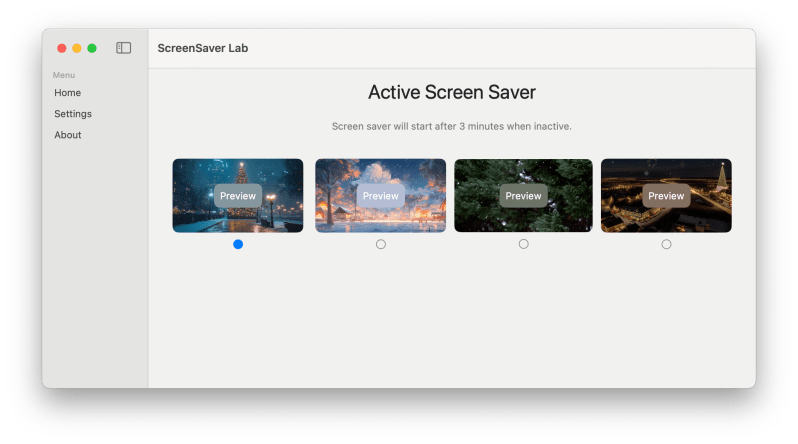Minimize the window with the yellow button
This screenshot has width=798, height=444.
pos(77,48)
